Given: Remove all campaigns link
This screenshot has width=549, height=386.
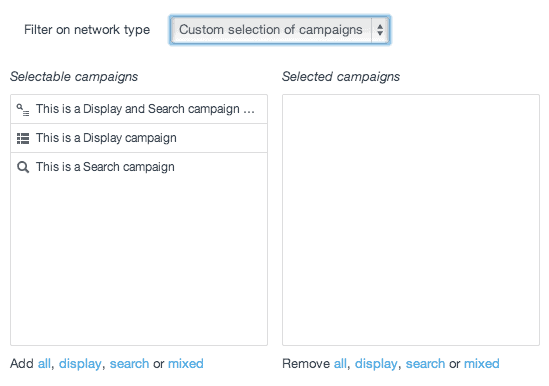Looking at the screenshot, I should 340,364.
